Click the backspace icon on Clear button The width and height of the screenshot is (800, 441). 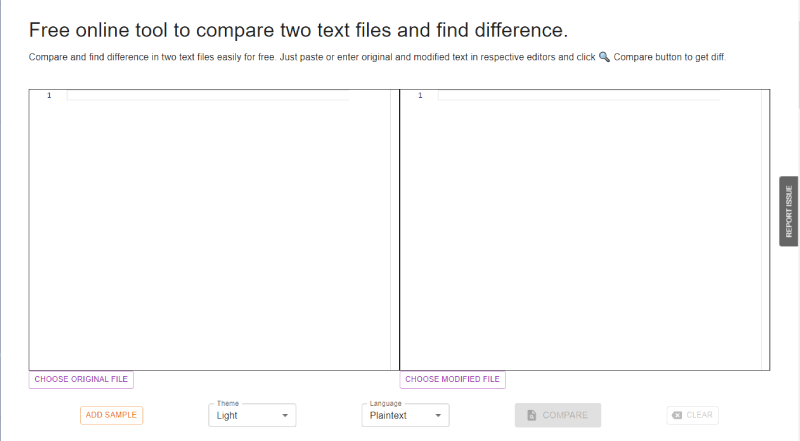[677, 415]
